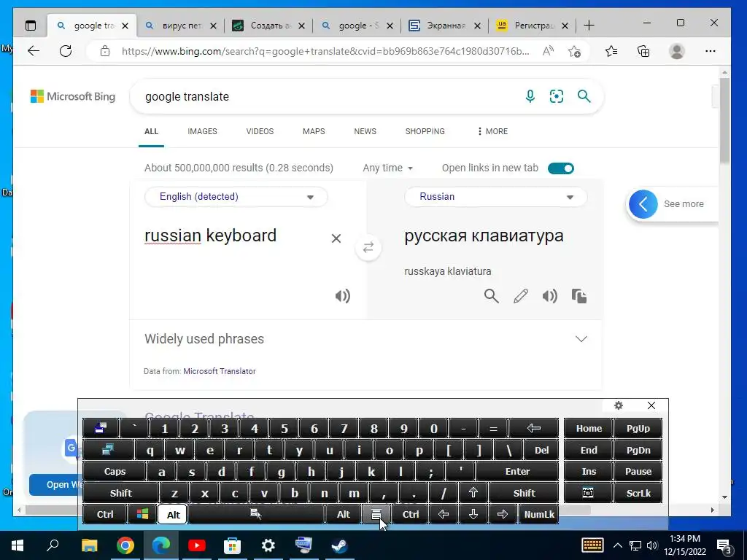Click the page vertical scrollbar thumb
Screen dimensions: 747x560
point(724,120)
